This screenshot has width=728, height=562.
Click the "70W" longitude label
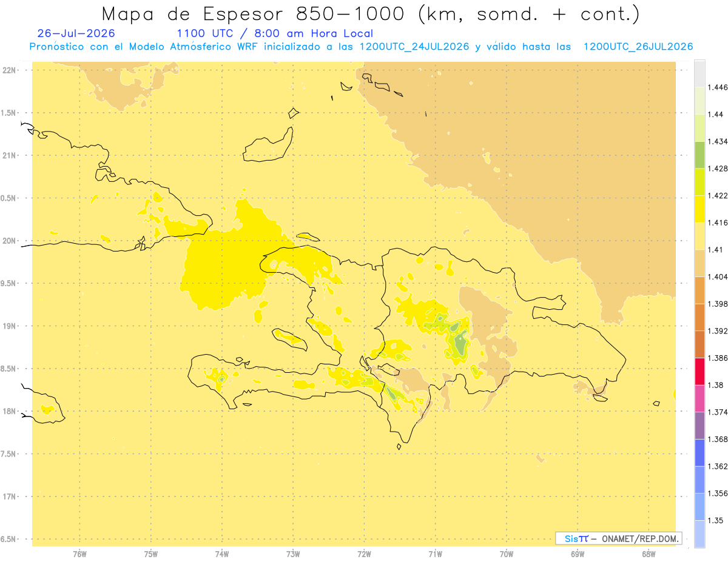click(507, 554)
